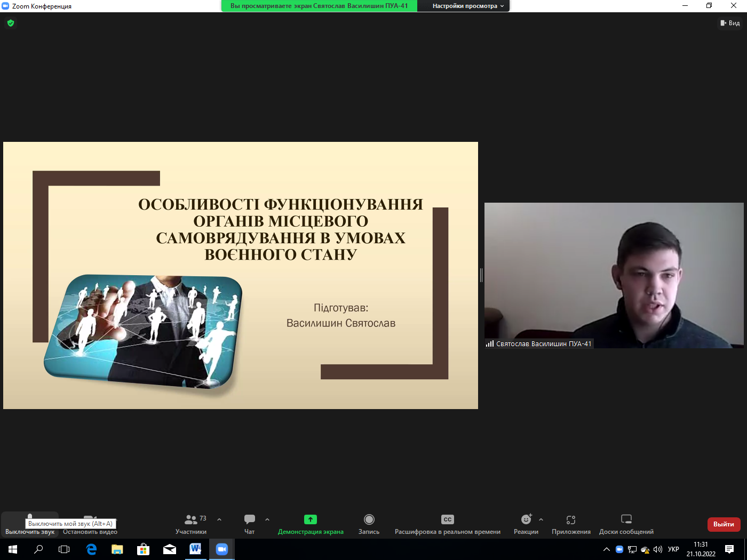Click the shared presentation slide
The height and width of the screenshot is (560, 747).
pos(241,275)
